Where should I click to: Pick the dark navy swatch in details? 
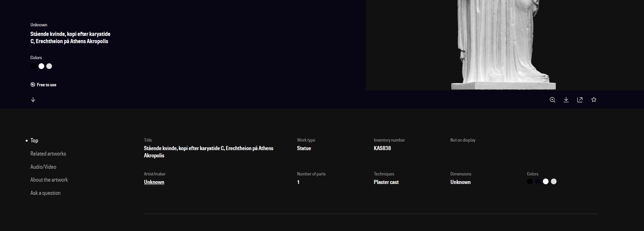click(538, 182)
